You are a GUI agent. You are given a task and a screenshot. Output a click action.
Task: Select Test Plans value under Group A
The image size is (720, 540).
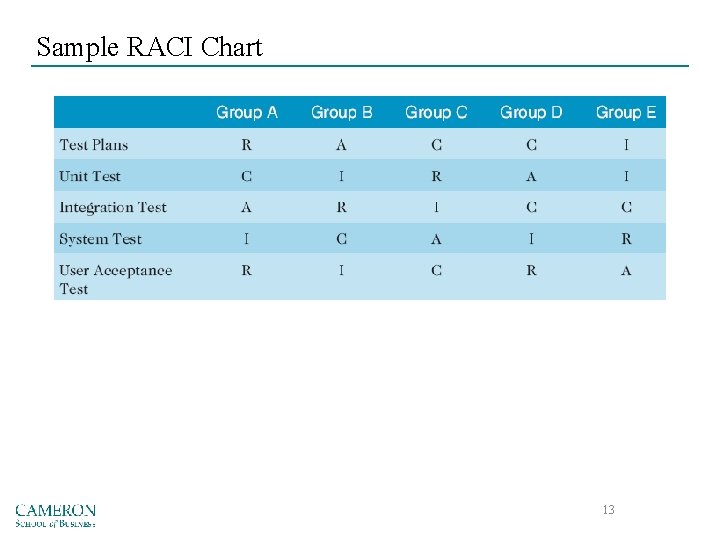point(247,145)
